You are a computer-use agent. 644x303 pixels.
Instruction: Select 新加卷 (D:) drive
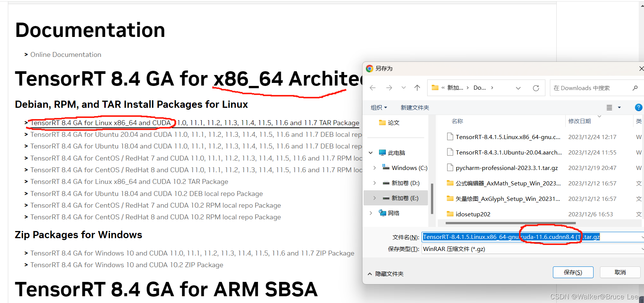point(405,183)
